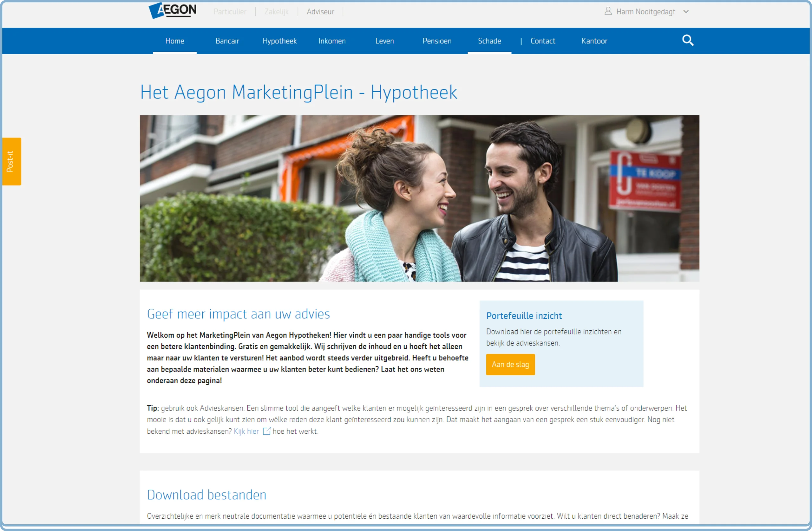Open the Home menu item
This screenshot has width=812, height=531.
175,41
